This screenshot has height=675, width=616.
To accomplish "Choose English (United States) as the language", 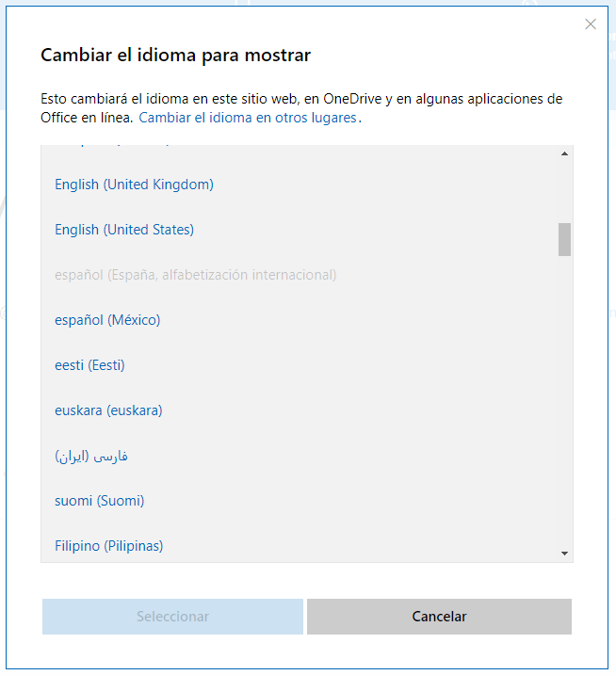I will pos(124,230).
